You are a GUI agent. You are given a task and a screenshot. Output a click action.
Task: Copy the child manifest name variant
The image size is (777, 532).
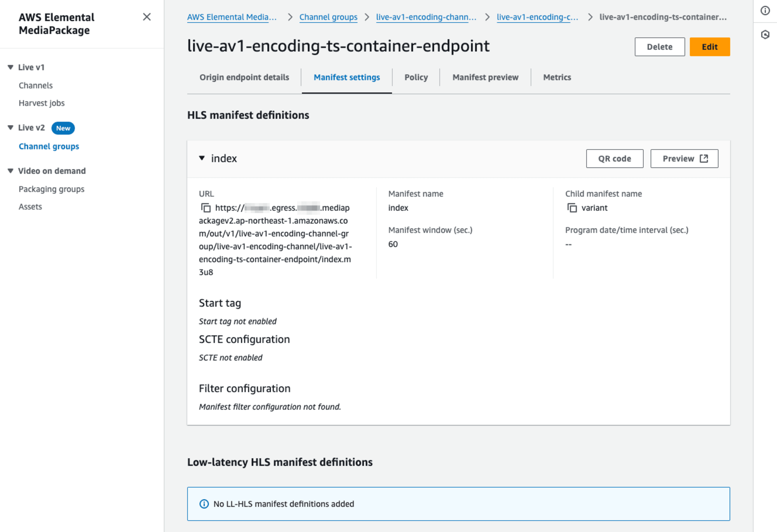572,208
